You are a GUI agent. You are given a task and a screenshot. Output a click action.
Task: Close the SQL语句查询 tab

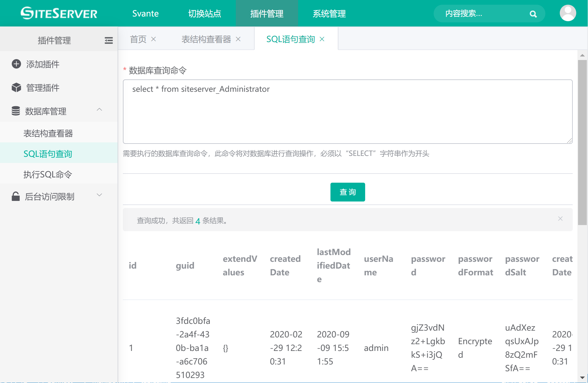point(322,39)
